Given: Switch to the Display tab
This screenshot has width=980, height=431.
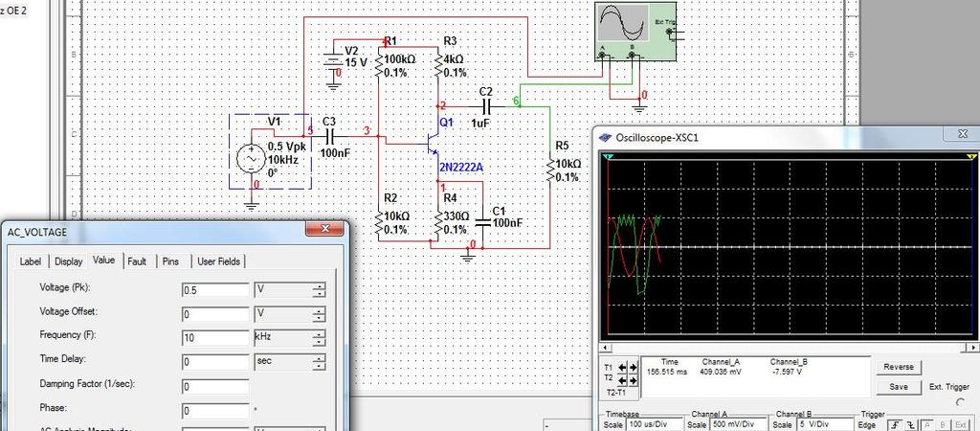Looking at the screenshot, I should 68,261.
